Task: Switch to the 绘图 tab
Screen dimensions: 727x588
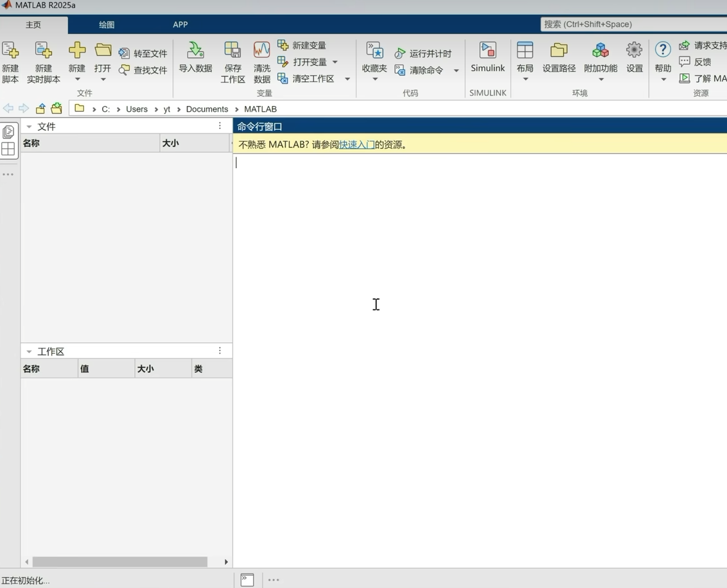Action: (x=107, y=25)
